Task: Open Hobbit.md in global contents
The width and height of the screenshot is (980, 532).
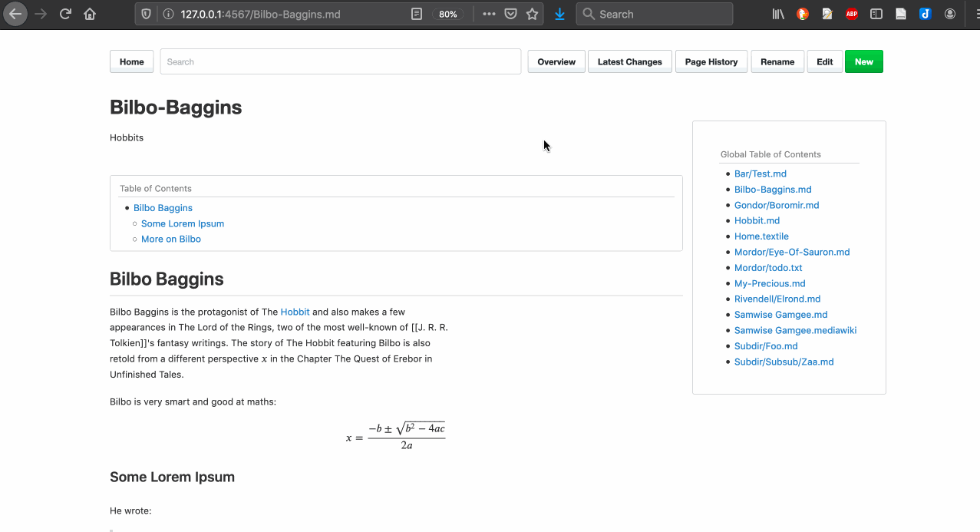Action: [757, 220]
